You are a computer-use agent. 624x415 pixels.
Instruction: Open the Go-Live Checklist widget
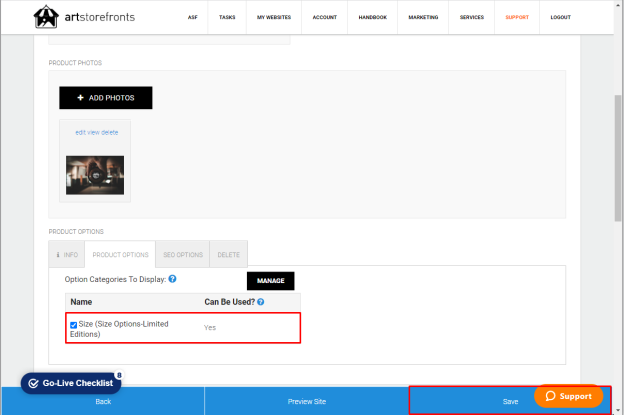[71, 383]
